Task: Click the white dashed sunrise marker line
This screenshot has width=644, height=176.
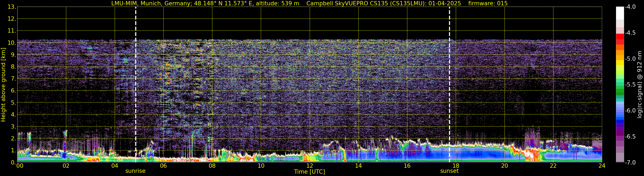Action: tap(136, 85)
